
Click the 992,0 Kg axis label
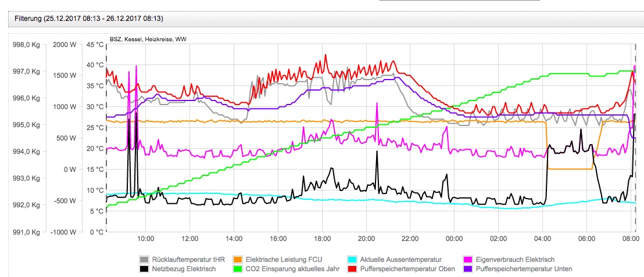(x=27, y=205)
